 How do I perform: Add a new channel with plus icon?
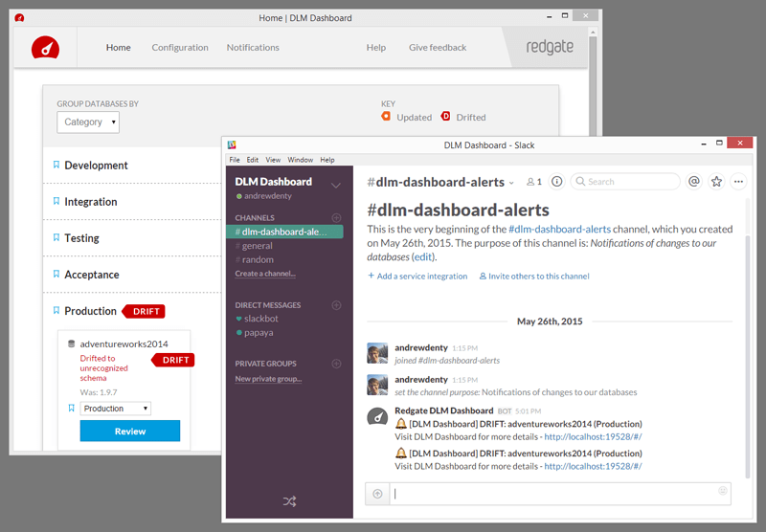(x=336, y=218)
